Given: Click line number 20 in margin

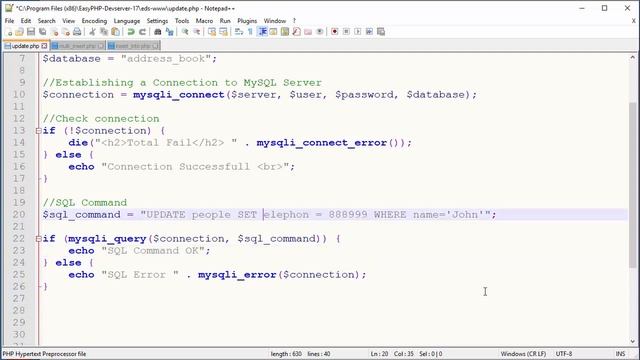Looking at the screenshot, I should [x=19, y=215].
